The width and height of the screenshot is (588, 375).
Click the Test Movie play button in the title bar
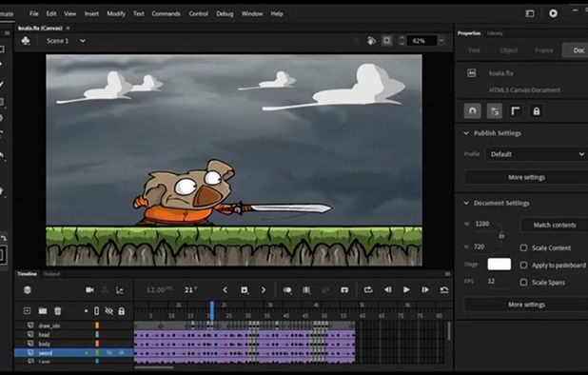pyautogui.click(x=553, y=13)
